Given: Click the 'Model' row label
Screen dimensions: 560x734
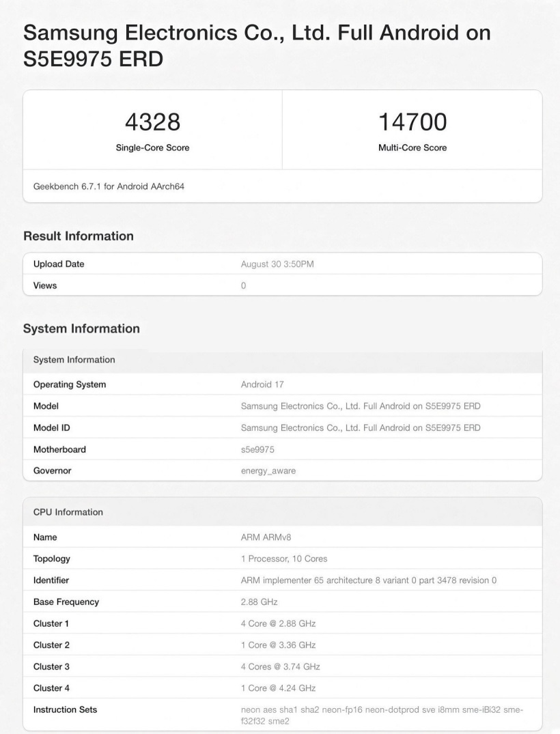Looking at the screenshot, I should (46, 406).
